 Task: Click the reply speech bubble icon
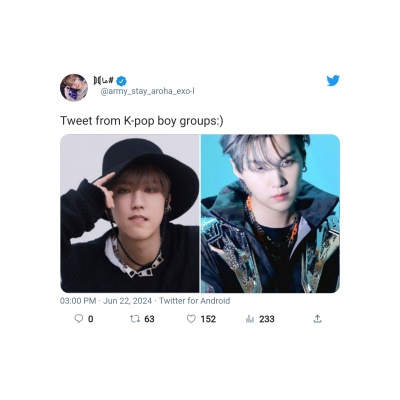click(78, 319)
